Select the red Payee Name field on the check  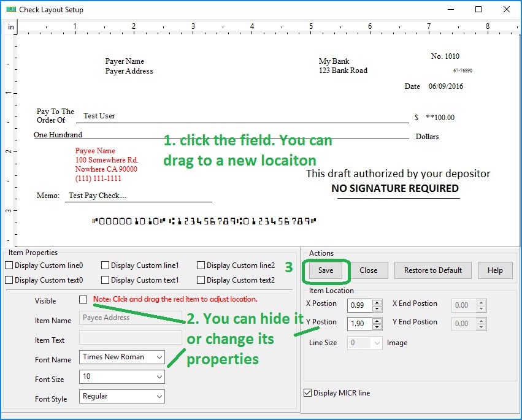pos(95,151)
